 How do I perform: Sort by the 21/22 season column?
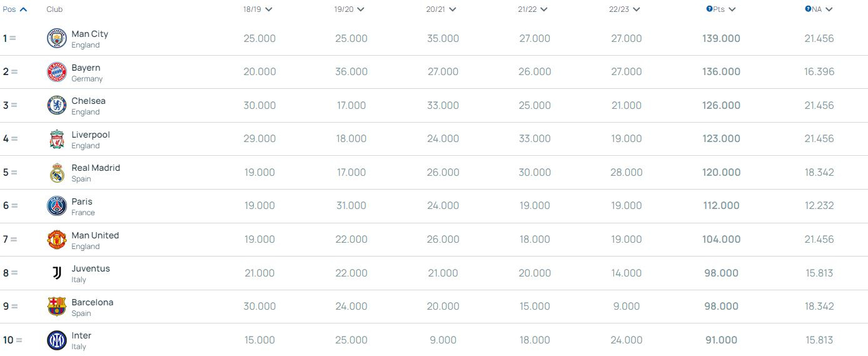533,9
